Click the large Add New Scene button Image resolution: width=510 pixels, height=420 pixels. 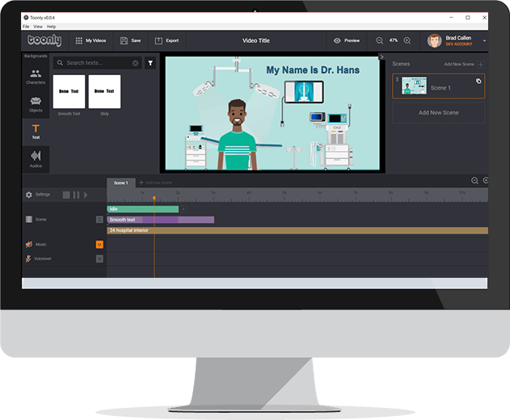(438, 112)
